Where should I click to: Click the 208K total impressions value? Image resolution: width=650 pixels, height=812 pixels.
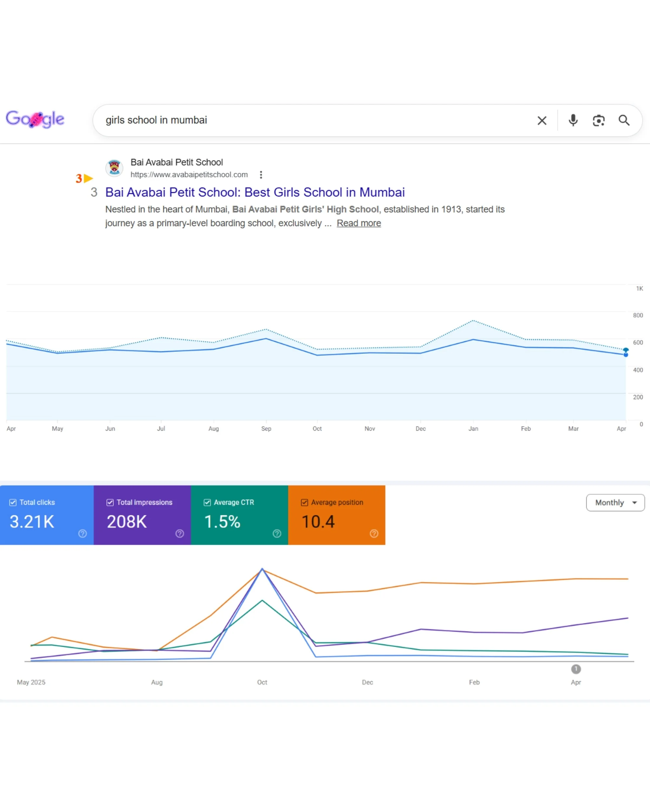click(127, 522)
